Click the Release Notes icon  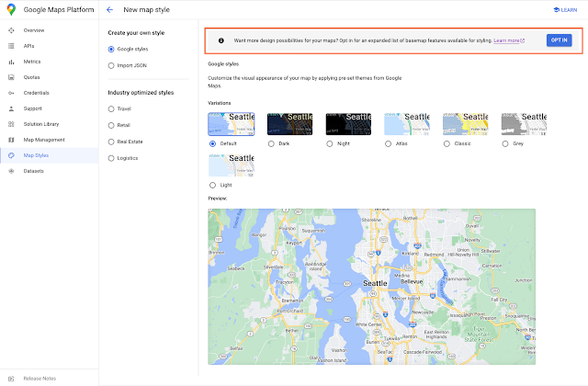pyautogui.click(x=11, y=379)
